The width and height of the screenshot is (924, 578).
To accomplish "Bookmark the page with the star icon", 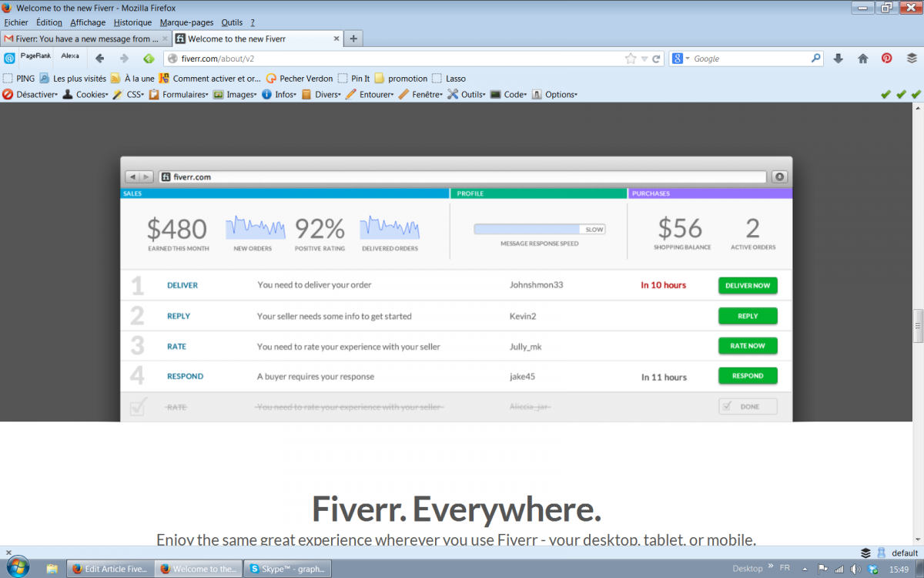I will [631, 59].
